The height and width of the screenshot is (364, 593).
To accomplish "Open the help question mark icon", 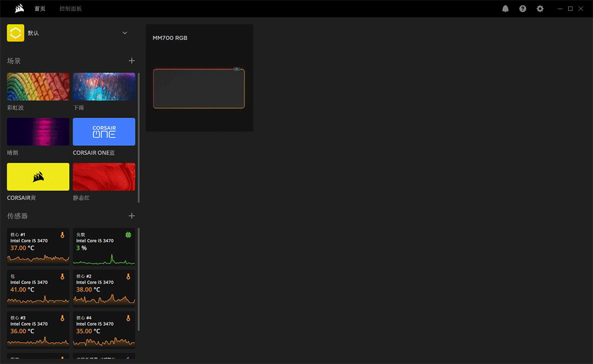I will (523, 9).
